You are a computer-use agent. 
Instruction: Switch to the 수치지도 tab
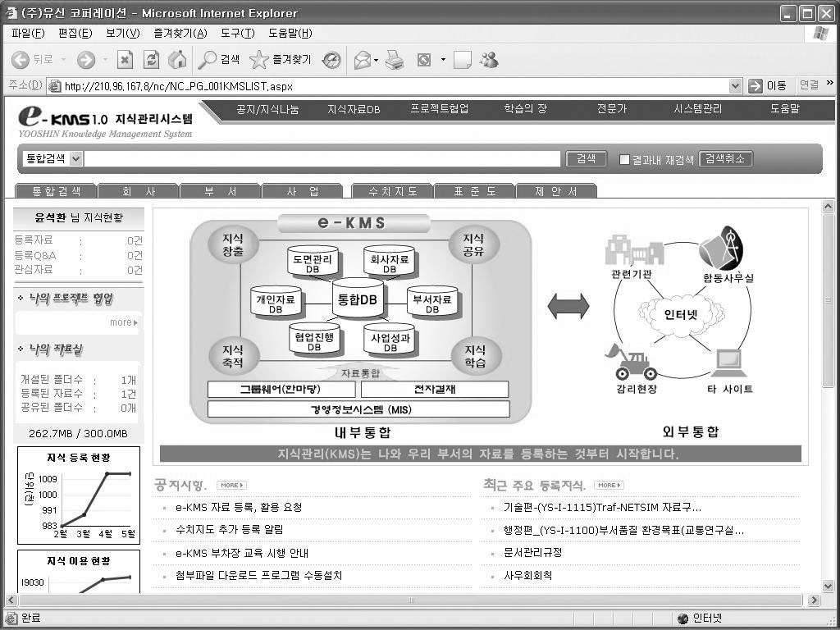point(392,191)
